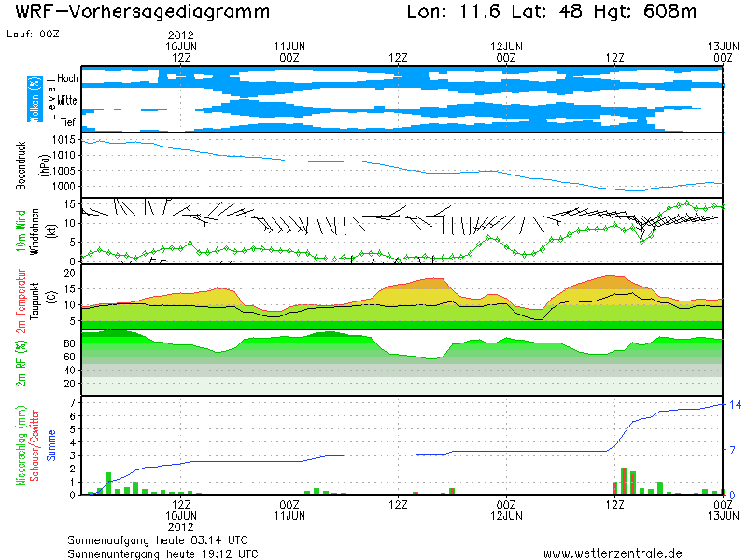
Task: Click the top 2012 10JUN 12Z time label
Action: pos(181,46)
